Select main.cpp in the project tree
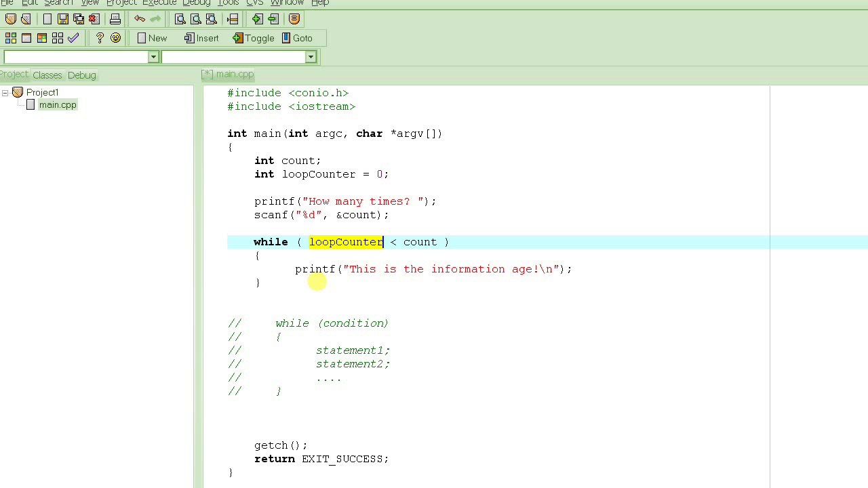868x488 pixels. 58,105
